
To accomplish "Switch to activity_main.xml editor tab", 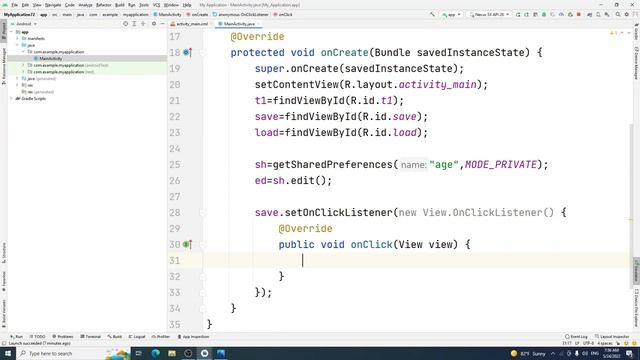I will (x=191, y=24).
